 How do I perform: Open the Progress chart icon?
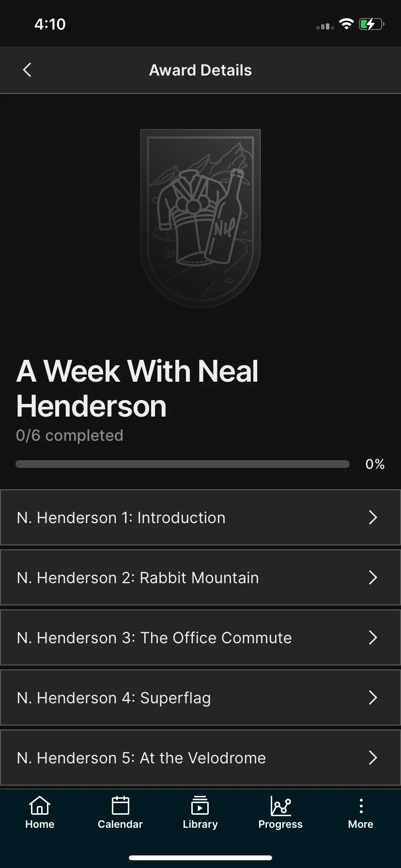[x=280, y=806]
